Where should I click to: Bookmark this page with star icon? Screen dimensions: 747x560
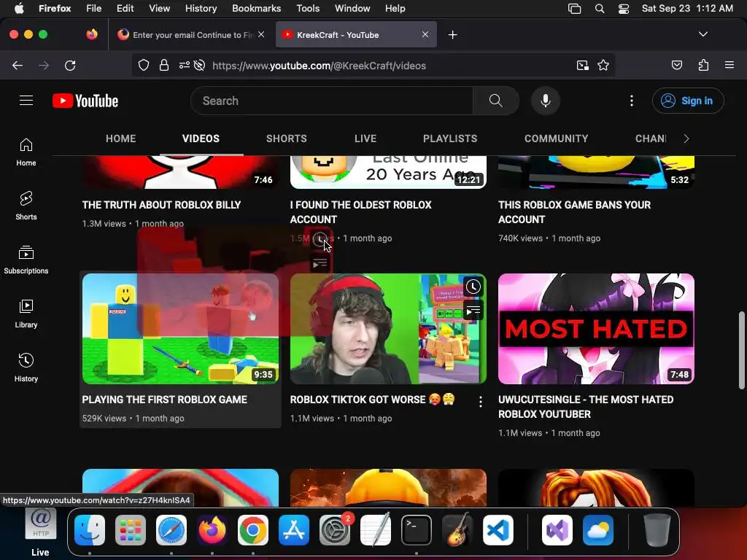point(603,65)
